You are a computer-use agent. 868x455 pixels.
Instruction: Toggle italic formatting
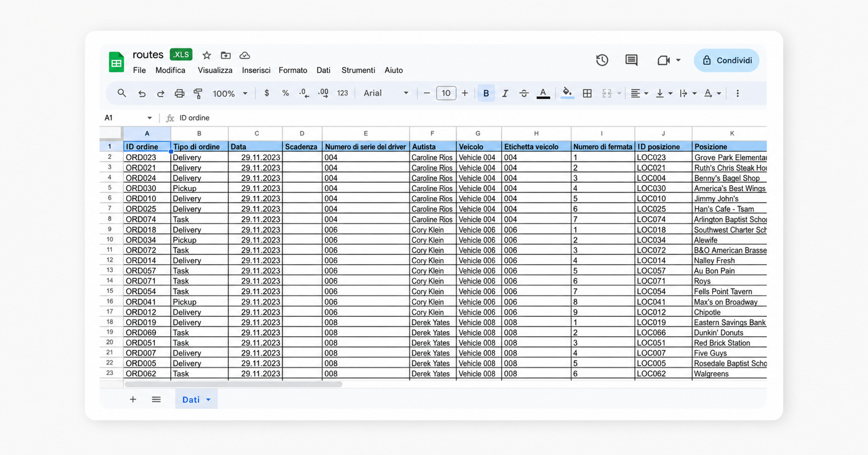point(505,93)
